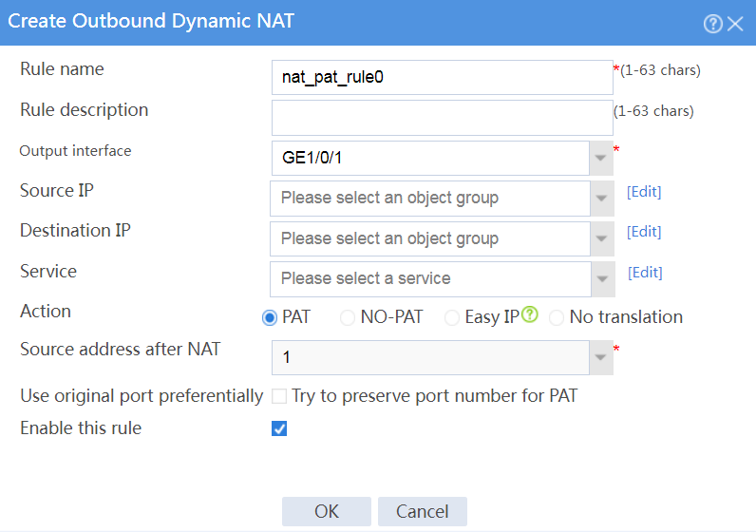This screenshot has width=756, height=532.
Task: Confirm the rule with OK button
Action: coord(327,511)
